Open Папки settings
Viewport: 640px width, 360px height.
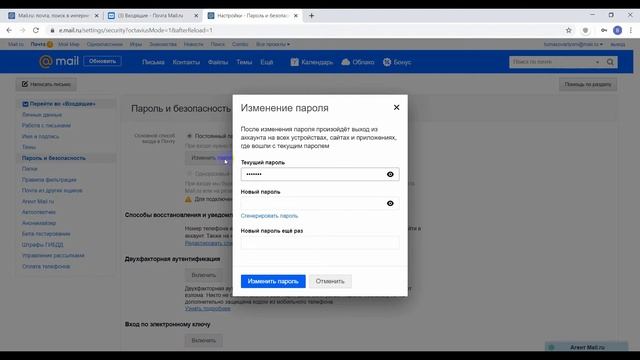pos(29,169)
